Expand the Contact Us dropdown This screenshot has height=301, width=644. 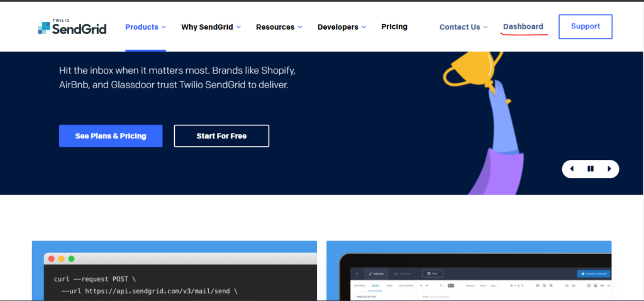[464, 27]
